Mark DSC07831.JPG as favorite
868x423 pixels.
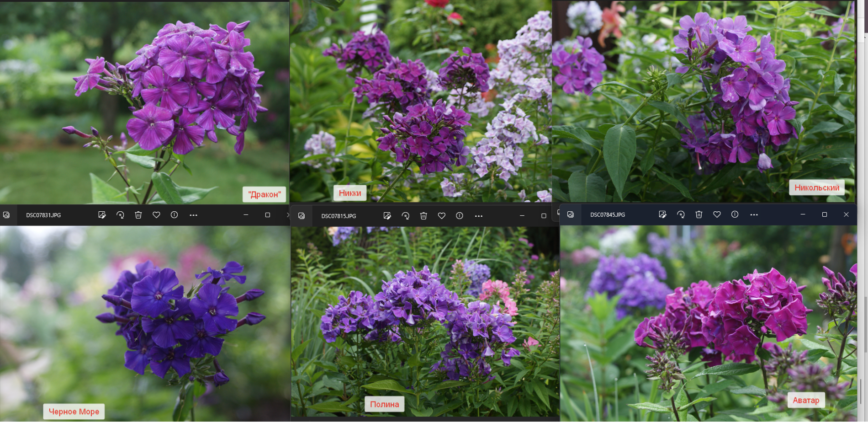tap(156, 215)
